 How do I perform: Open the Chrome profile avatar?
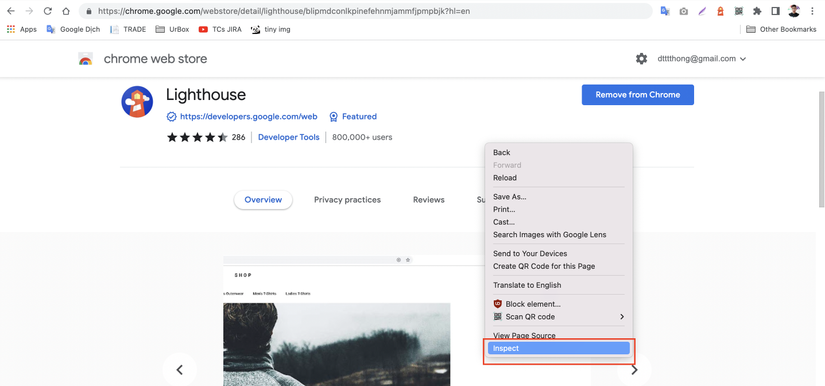point(794,11)
